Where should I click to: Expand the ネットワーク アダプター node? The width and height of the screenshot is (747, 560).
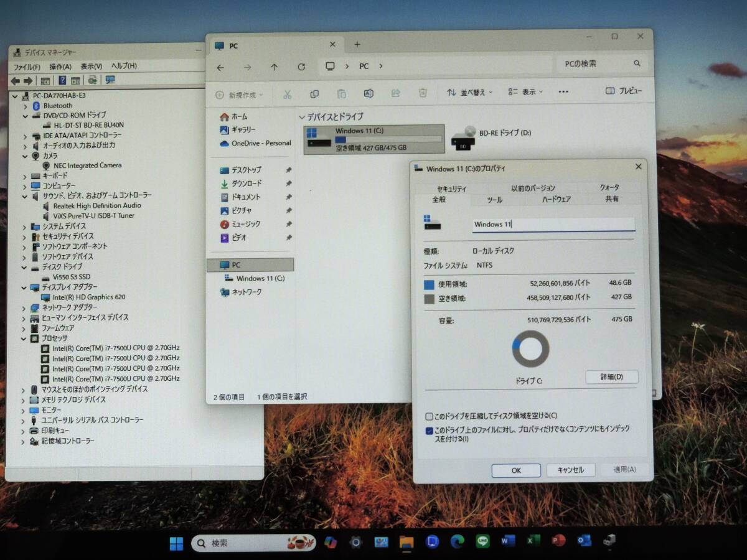tap(24, 308)
